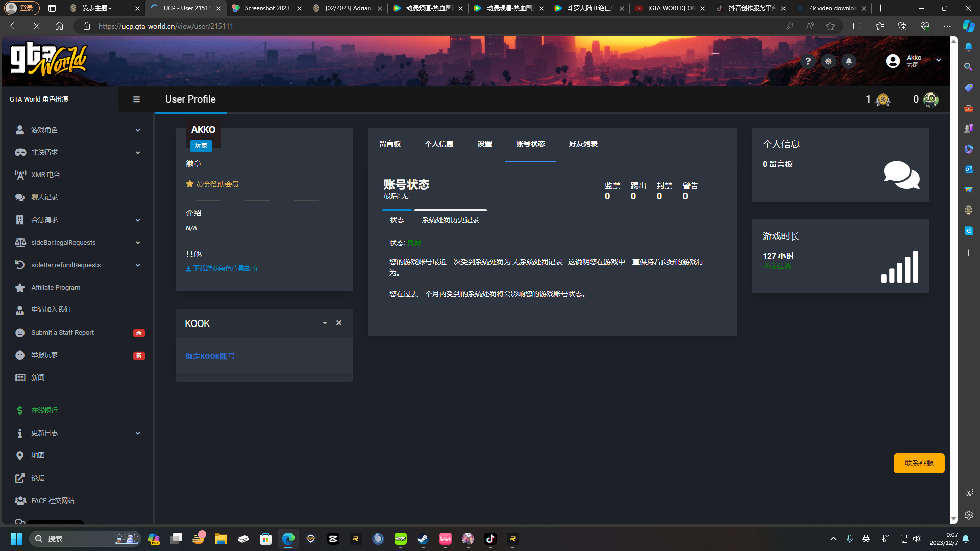Click the help question mark icon

[807, 61]
